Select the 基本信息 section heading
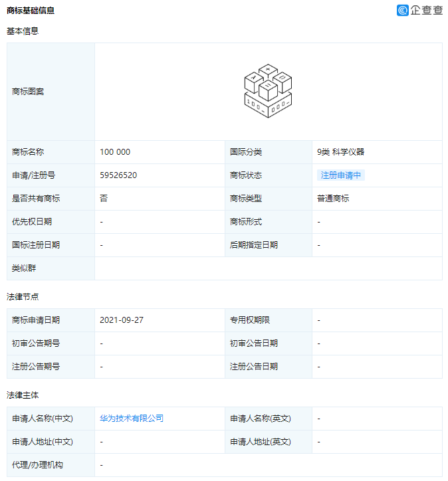 [23, 31]
